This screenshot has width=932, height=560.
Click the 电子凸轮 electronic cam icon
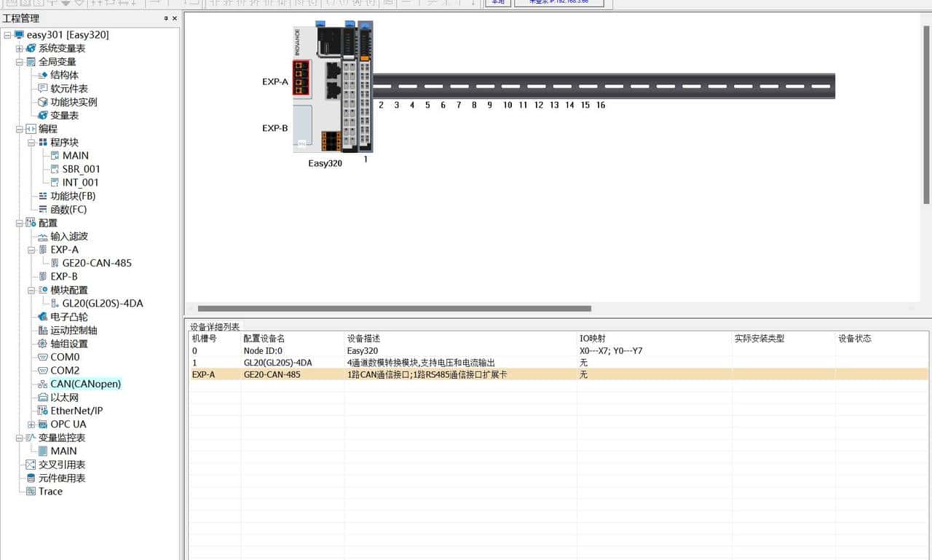(x=43, y=317)
